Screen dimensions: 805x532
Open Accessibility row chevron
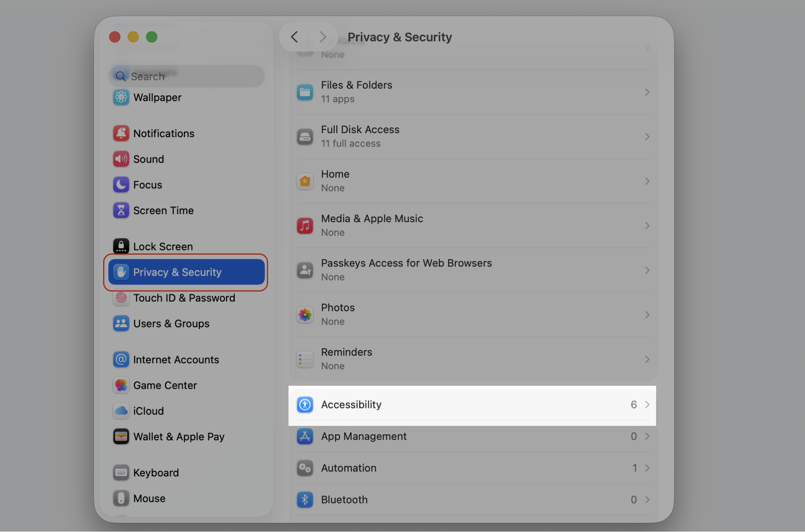[x=647, y=404]
